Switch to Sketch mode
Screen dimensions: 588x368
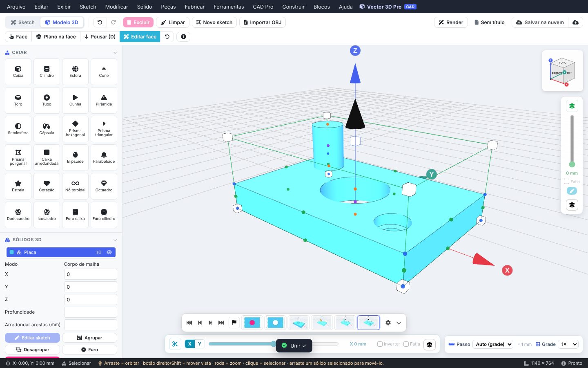[23, 22]
